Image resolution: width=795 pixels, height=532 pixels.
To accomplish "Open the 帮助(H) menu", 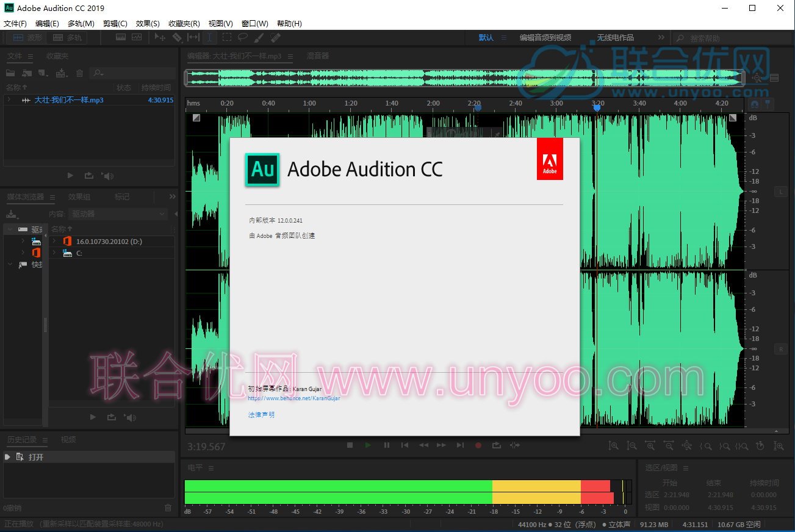I will (x=289, y=24).
